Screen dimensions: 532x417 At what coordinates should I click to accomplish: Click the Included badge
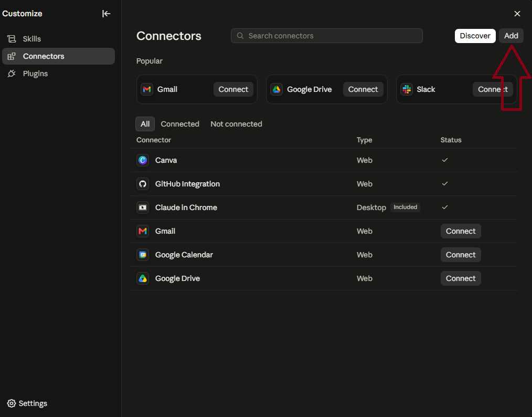click(x=405, y=207)
